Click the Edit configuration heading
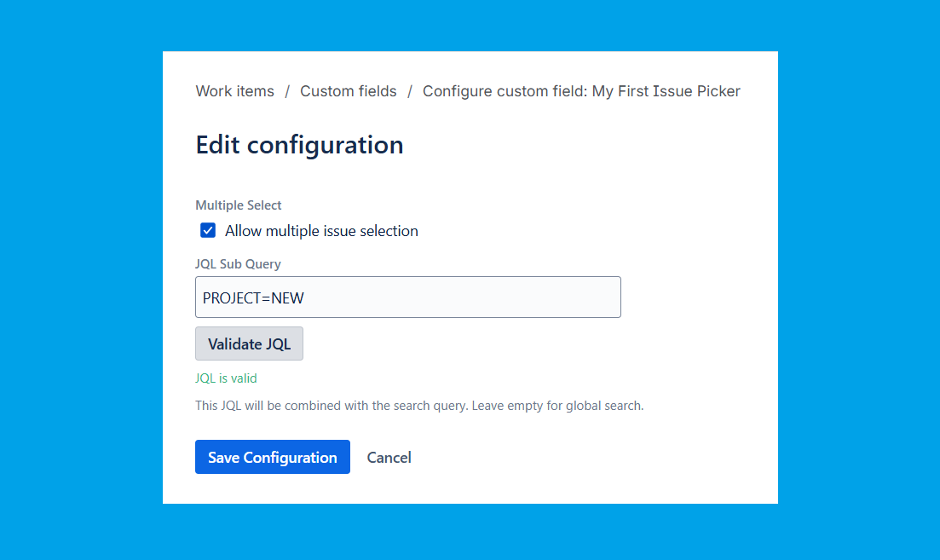The width and height of the screenshot is (940, 560). pyautogui.click(x=299, y=145)
